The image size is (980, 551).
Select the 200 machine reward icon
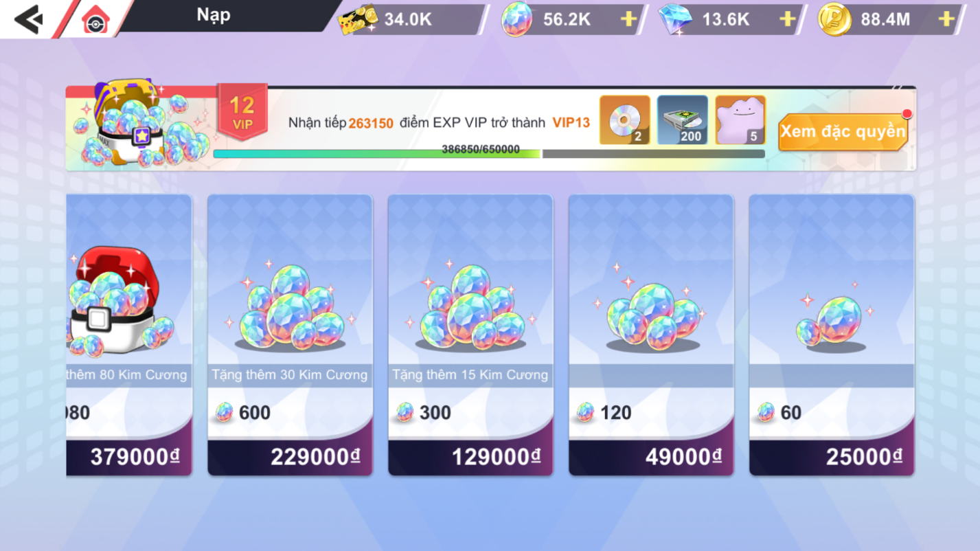coord(682,120)
